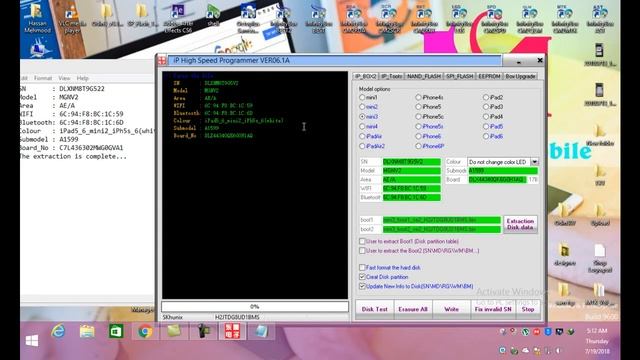Select the iPad6 model option
Screen dimensions: 640x360
click(486, 136)
